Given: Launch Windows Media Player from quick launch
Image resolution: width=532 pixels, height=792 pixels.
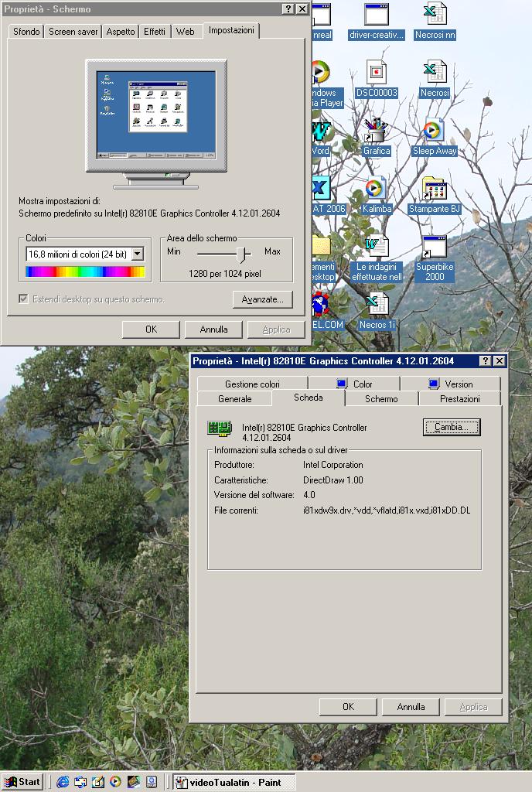Looking at the screenshot, I should (x=115, y=782).
